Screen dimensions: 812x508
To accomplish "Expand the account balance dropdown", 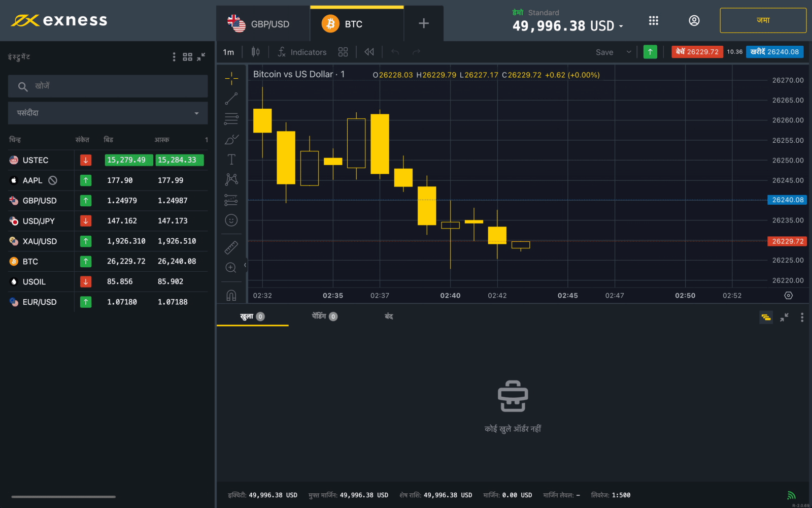I will click(x=621, y=26).
